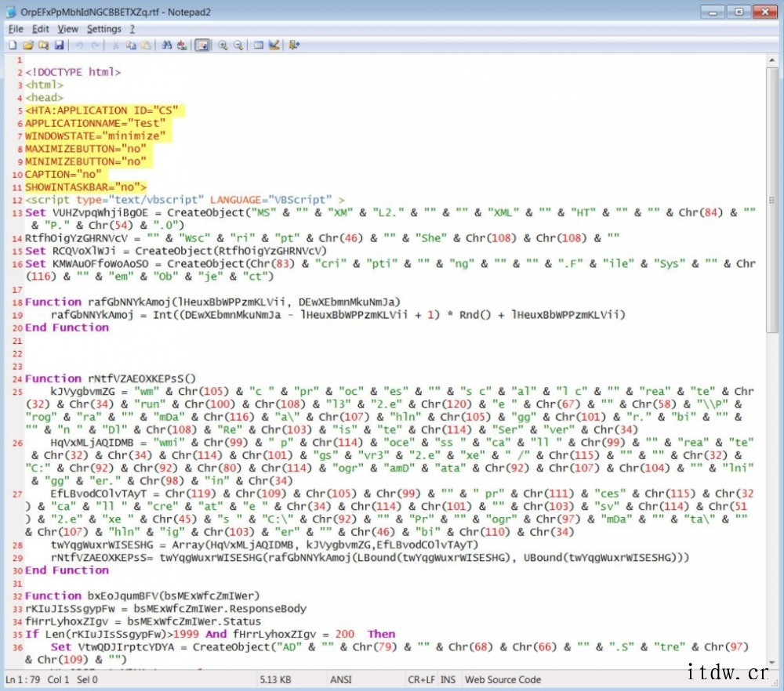Click the Web Source Code scheme status entry

coord(503,679)
